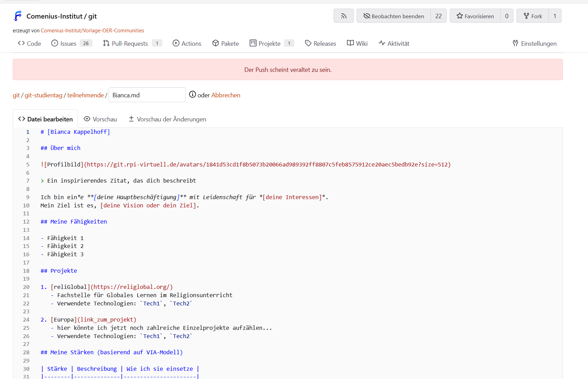
Task: Click the RSS feed icon button
Action: (x=344, y=16)
